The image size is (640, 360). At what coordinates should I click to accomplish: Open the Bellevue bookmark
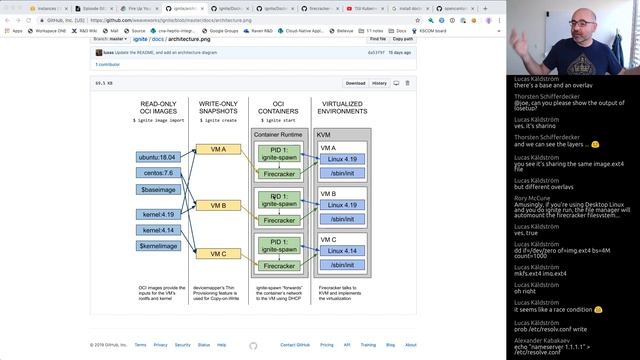[341, 31]
